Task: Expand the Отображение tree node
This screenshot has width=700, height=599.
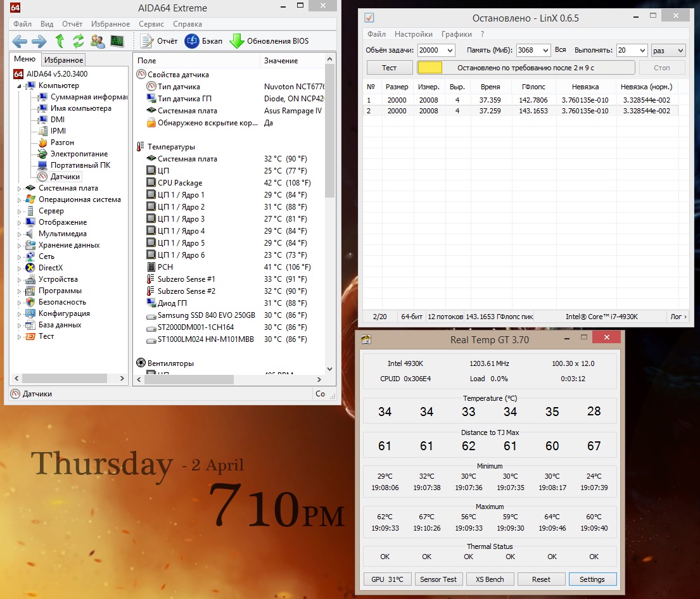Action: pos(19,222)
